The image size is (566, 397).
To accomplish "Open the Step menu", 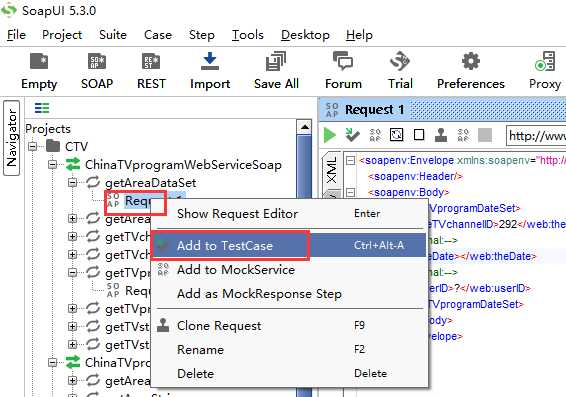I will (x=202, y=35).
